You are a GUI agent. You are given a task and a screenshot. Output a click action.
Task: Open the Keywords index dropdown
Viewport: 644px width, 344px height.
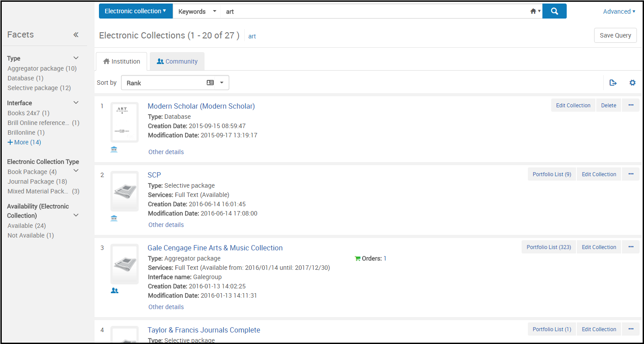point(197,11)
